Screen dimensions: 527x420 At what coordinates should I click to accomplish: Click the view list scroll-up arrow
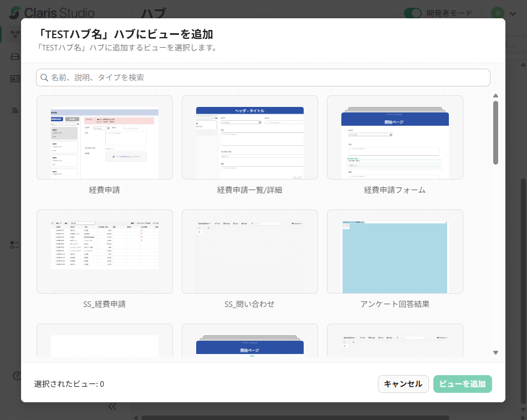(495, 95)
